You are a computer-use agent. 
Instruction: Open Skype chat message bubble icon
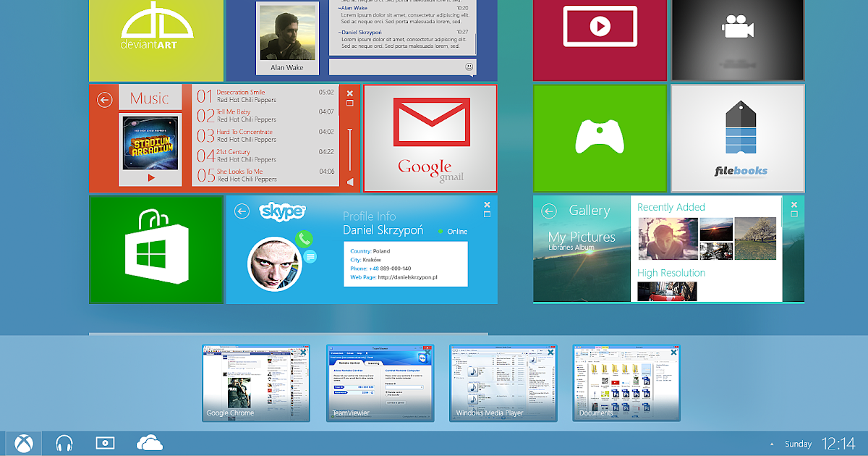(310, 256)
